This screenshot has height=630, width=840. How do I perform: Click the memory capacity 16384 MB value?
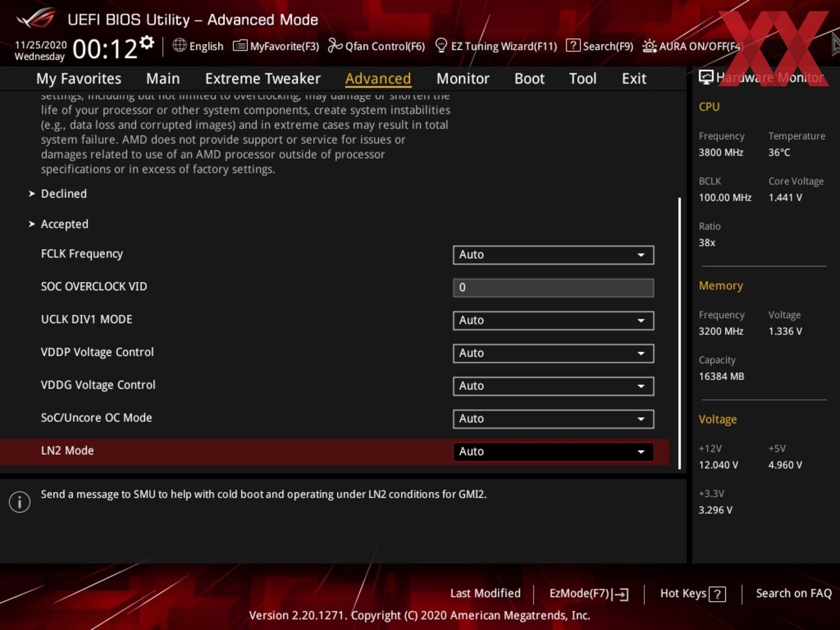click(721, 376)
